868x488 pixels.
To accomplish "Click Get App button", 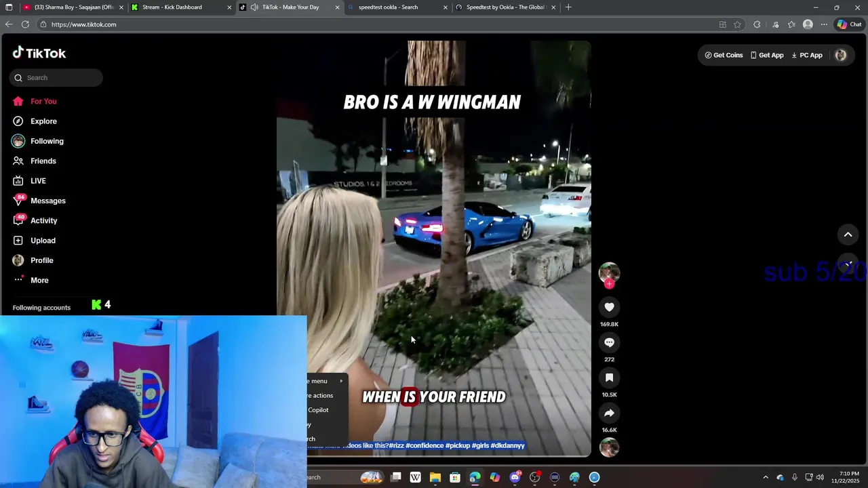I will pyautogui.click(x=767, y=56).
